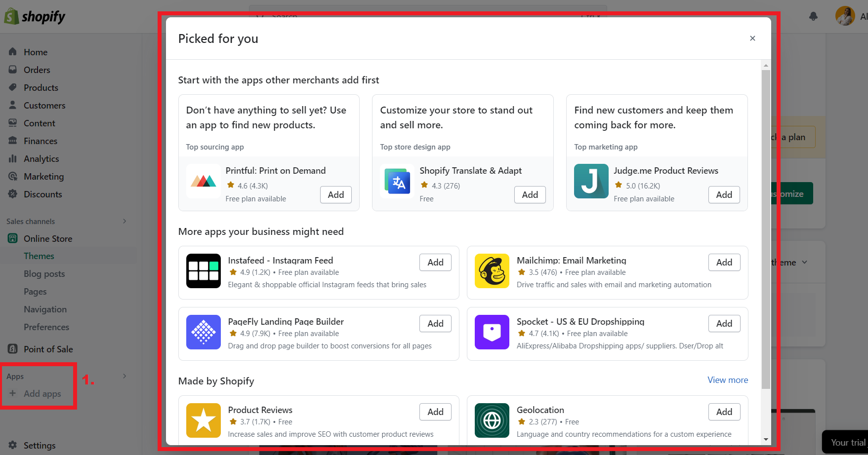
Task: Click the Settings gear icon
Action: click(13, 445)
